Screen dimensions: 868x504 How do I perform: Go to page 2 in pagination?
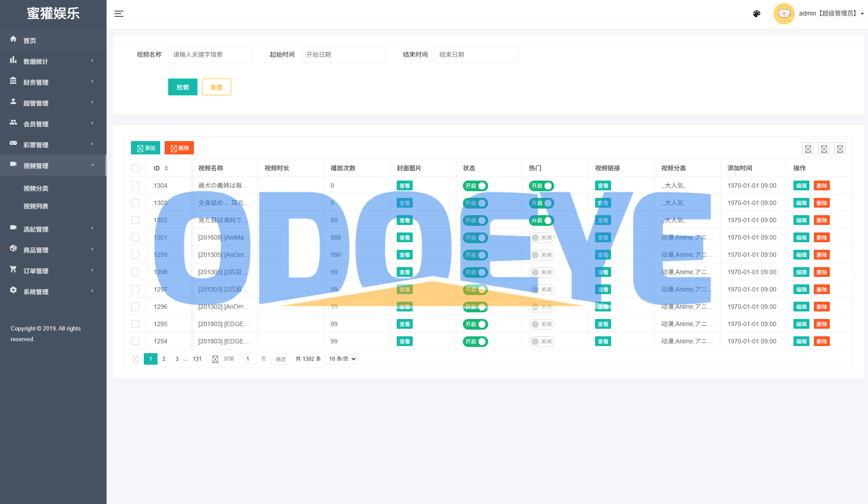point(164,359)
